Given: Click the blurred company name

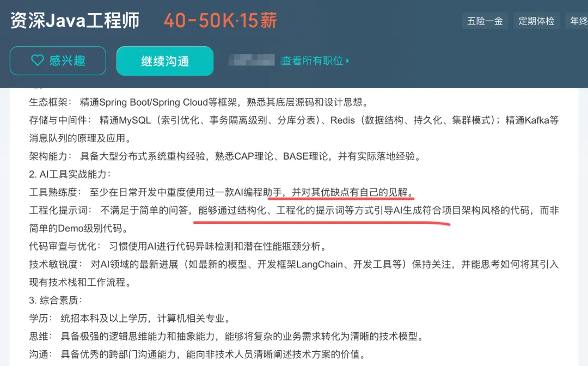Looking at the screenshot, I should (x=252, y=60).
